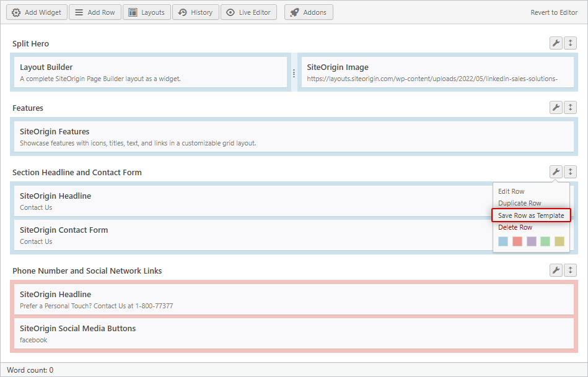Click the Features row move arrows icon
The width and height of the screenshot is (588, 377).
pos(571,108)
